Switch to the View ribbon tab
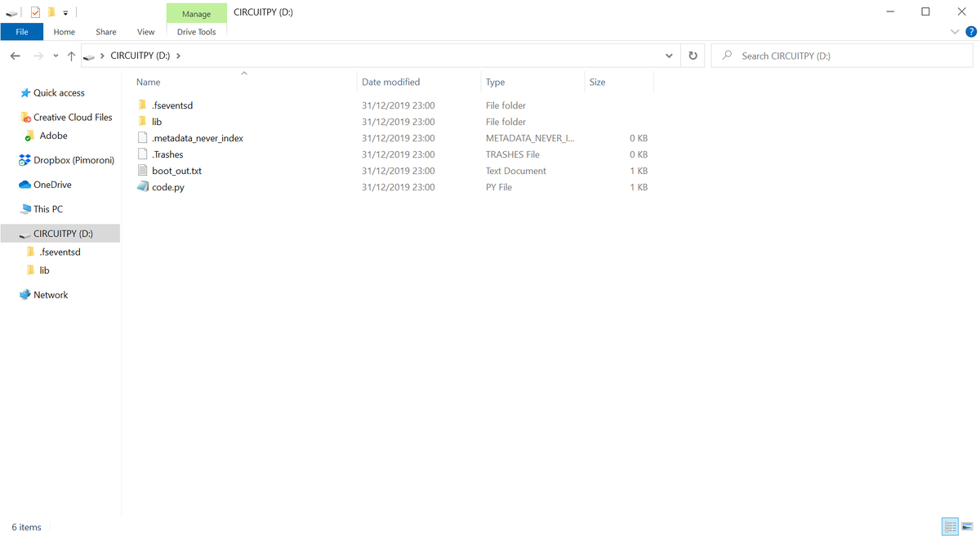The width and height of the screenshot is (980, 536). click(145, 32)
